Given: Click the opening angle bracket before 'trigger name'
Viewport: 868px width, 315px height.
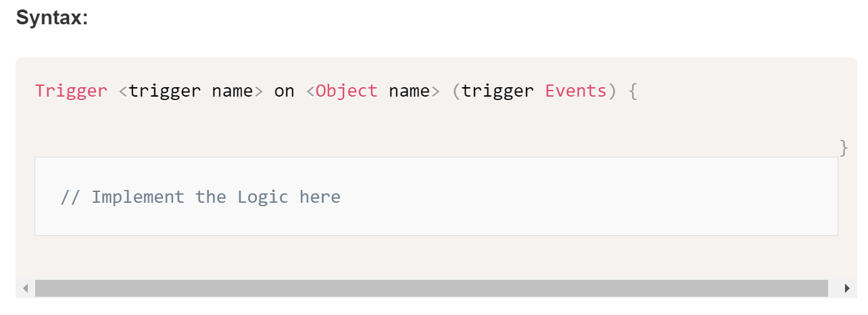Looking at the screenshot, I should 123,91.
